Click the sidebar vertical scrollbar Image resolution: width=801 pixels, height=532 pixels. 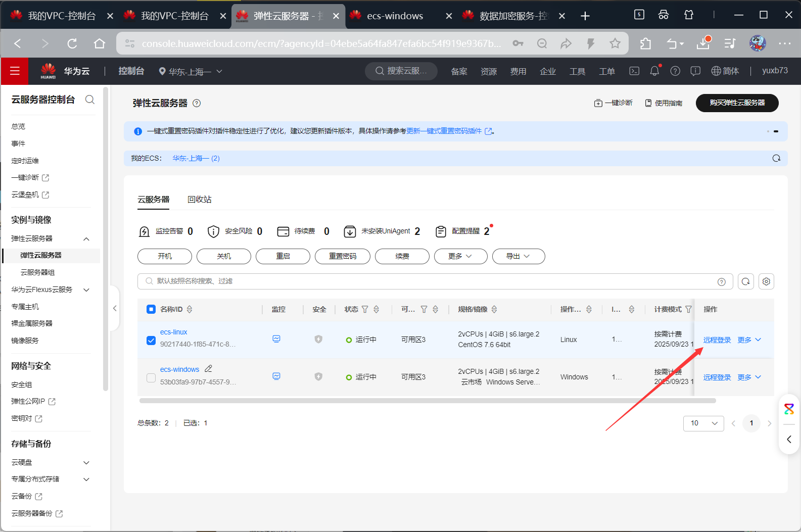point(105,238)
